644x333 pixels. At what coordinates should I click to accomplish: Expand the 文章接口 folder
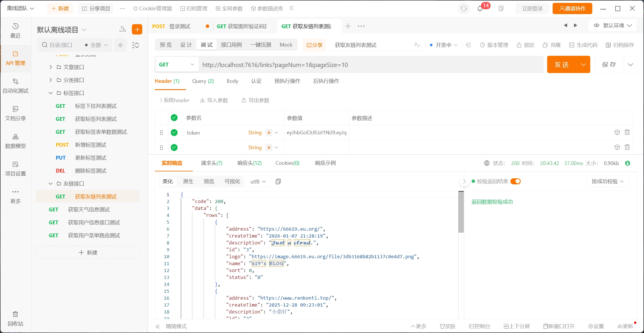point(51,67)
